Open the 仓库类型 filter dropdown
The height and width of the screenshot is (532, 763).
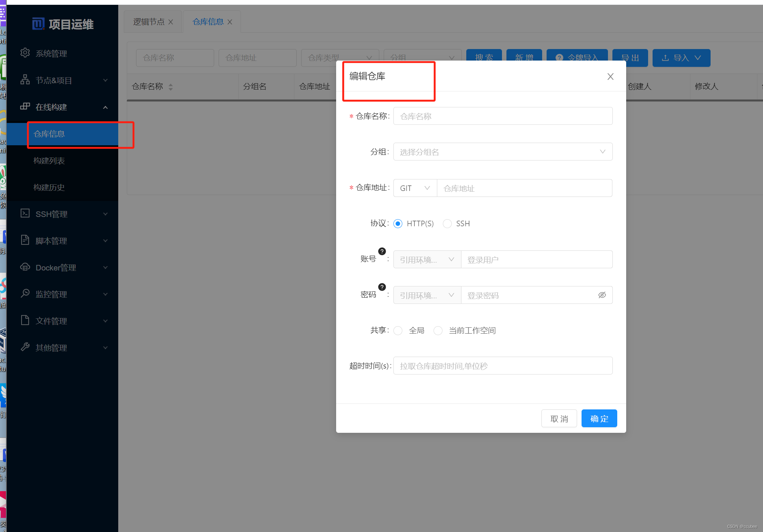point(340,58)
